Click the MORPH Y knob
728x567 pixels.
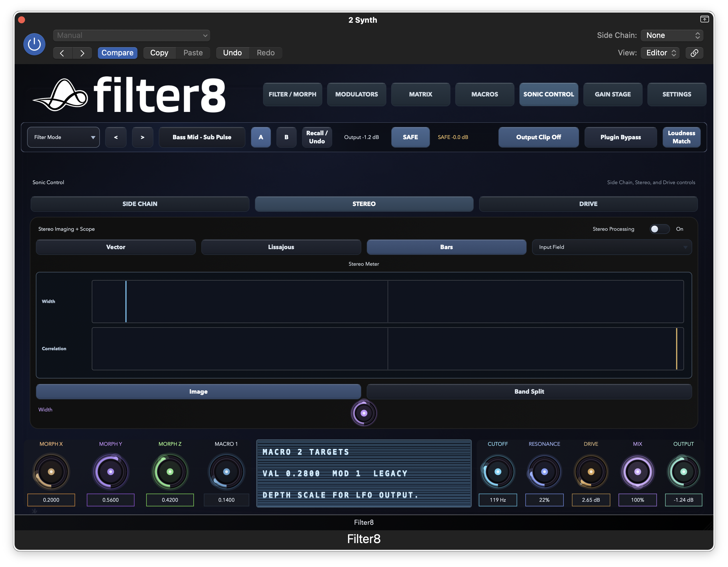(x=111, y=472)
